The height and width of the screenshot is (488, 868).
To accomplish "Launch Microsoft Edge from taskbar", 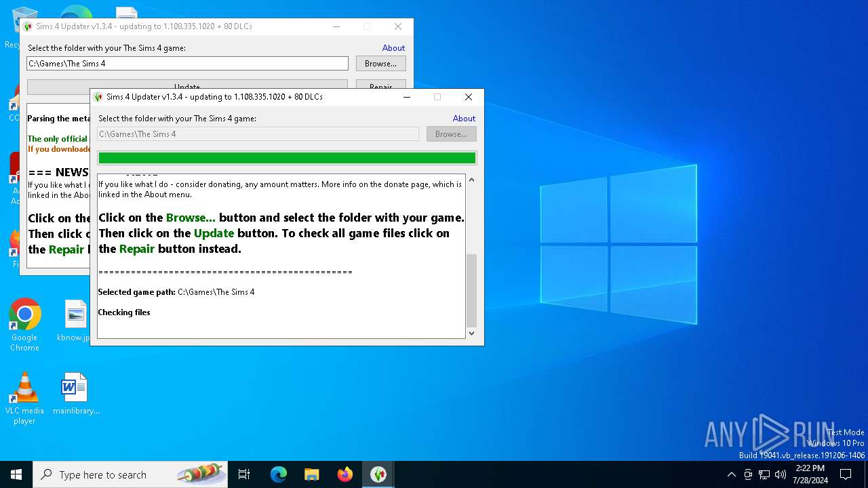I will coord(279,474).
